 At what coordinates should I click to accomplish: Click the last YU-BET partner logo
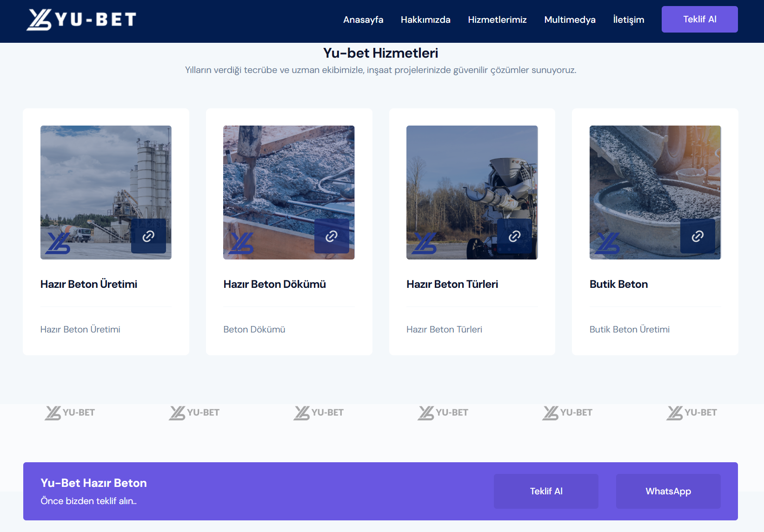coord(691,412)
